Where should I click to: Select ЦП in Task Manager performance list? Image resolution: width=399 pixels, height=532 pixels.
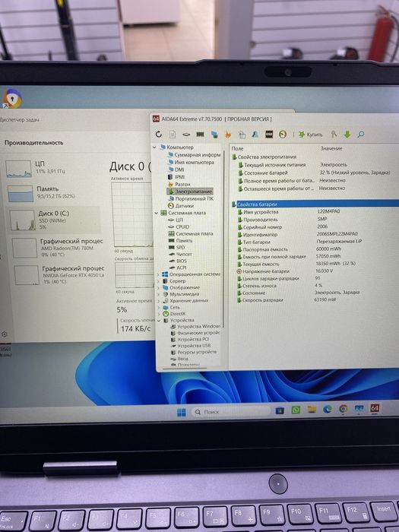pos(51,168)
